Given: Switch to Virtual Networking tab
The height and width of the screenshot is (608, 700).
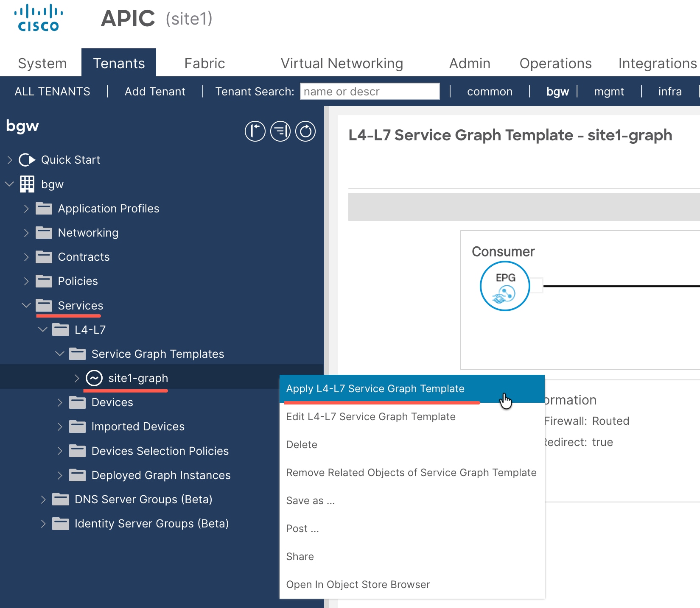Looking at the screenshot, I should tap(342, 63).
